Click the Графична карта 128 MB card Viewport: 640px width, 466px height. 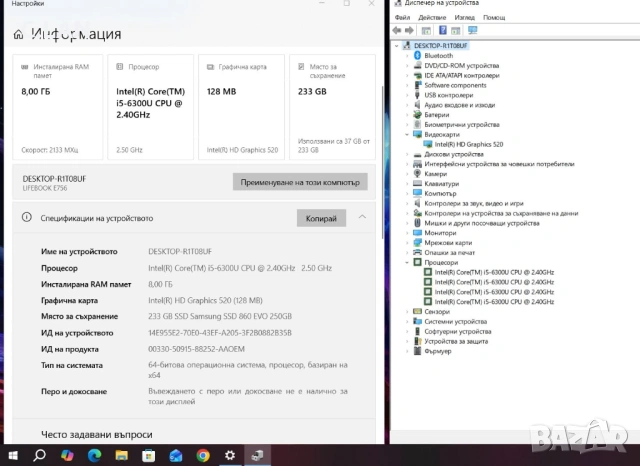241,107
